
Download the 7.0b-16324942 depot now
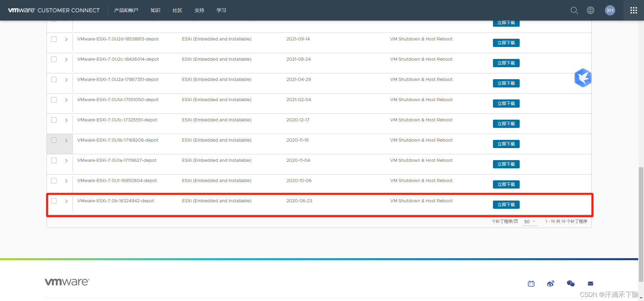[x=506, y=205]
